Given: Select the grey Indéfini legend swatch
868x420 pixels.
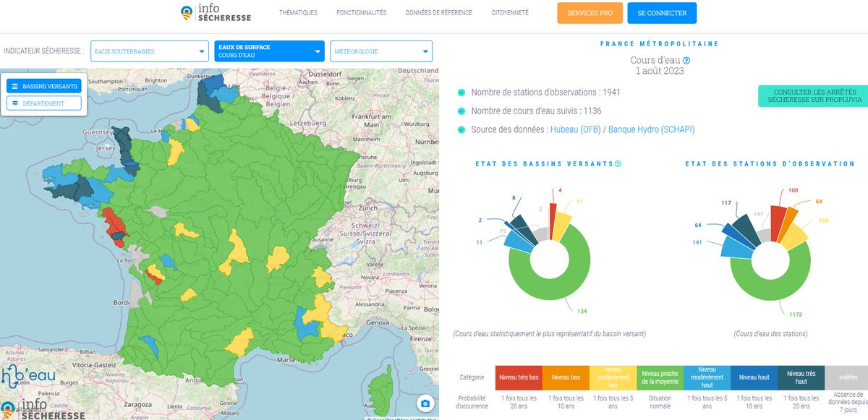Looking at the screenshot, I should (846, 377).
